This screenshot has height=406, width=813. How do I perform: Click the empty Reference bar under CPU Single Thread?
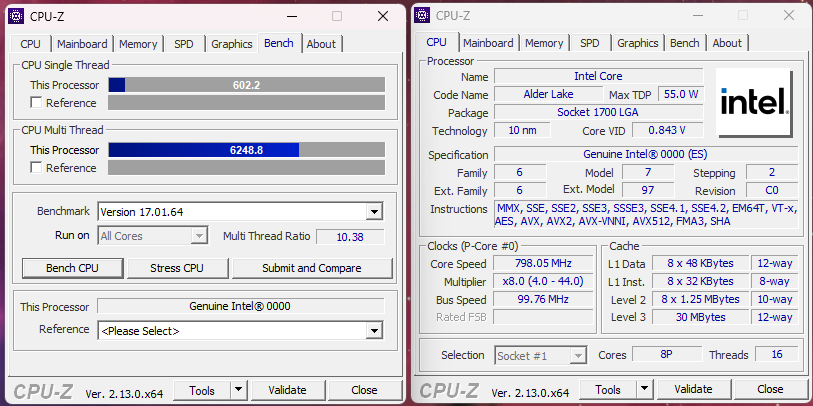(246, 103)
